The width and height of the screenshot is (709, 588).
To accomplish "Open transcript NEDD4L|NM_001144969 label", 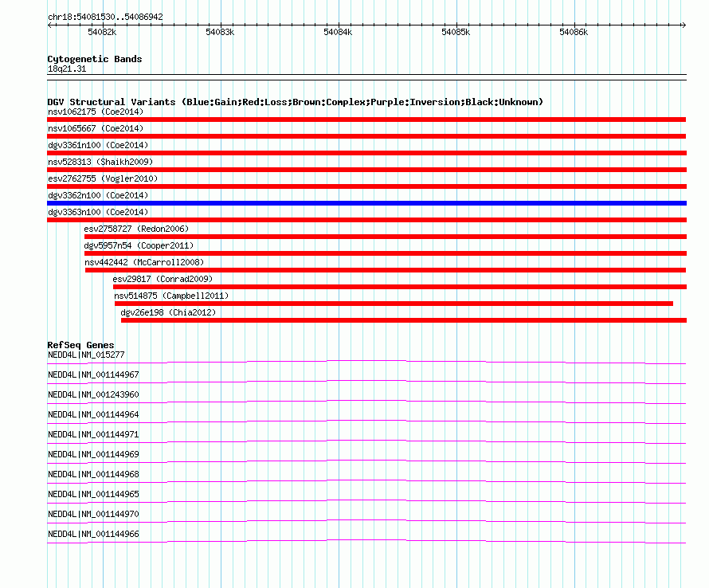I will tap(93, 455).
